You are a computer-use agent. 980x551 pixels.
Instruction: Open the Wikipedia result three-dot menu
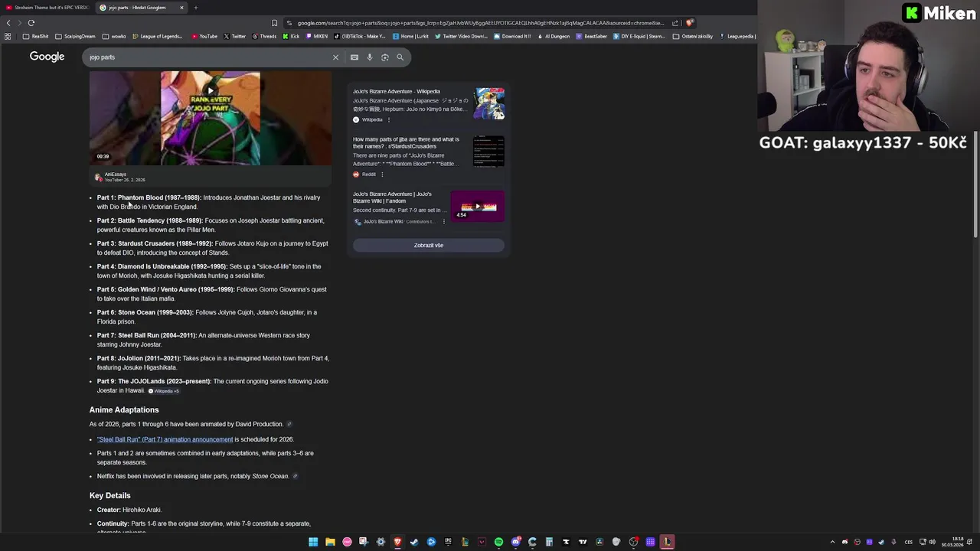[388, 119]
